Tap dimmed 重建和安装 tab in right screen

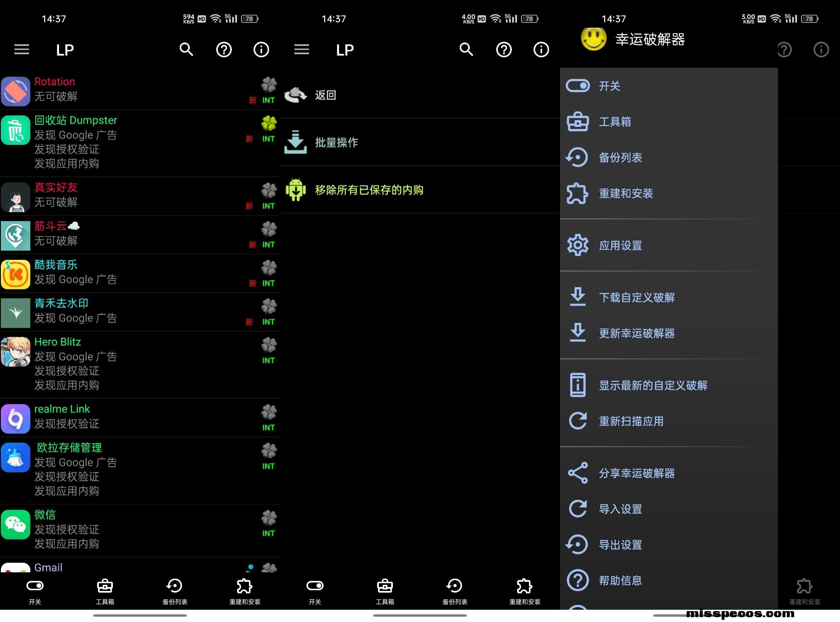(805, 592)
